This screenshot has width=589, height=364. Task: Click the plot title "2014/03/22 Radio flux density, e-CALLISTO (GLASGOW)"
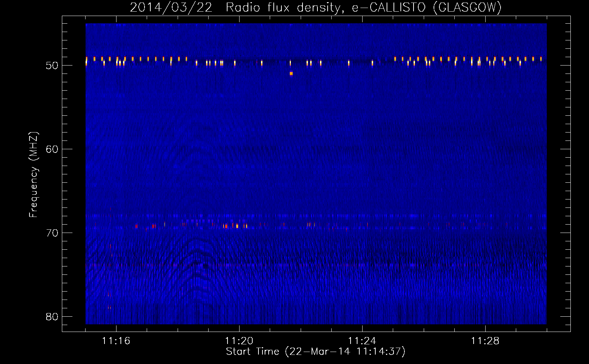click(316, 7)
